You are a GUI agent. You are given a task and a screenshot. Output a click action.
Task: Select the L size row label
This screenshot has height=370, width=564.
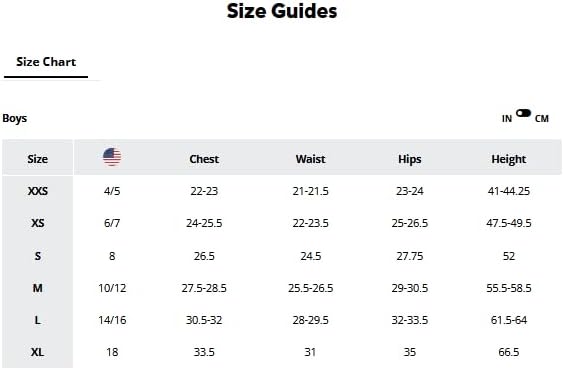coord(37,320)
